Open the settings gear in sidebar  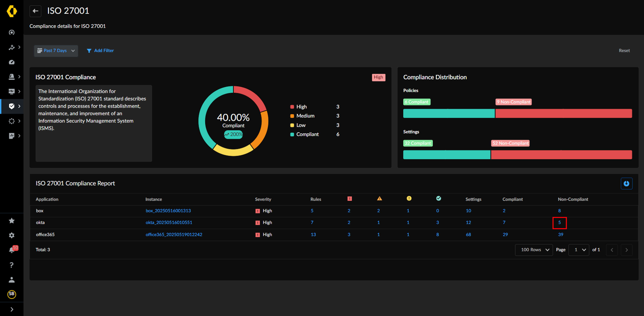[x=12, y=235]
